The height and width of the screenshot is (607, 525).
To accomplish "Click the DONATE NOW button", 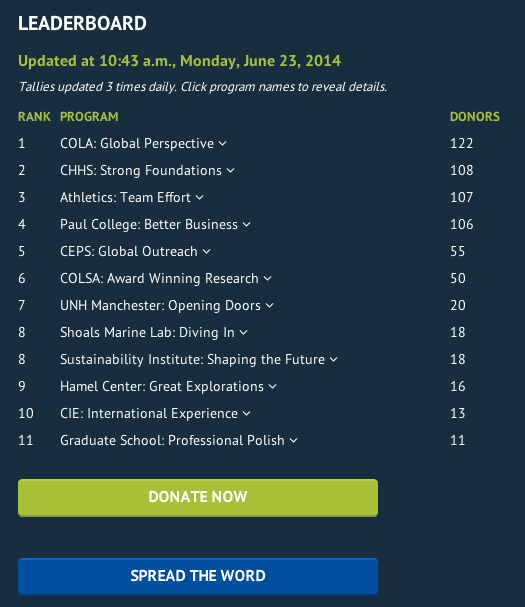I will coord(198,498).
